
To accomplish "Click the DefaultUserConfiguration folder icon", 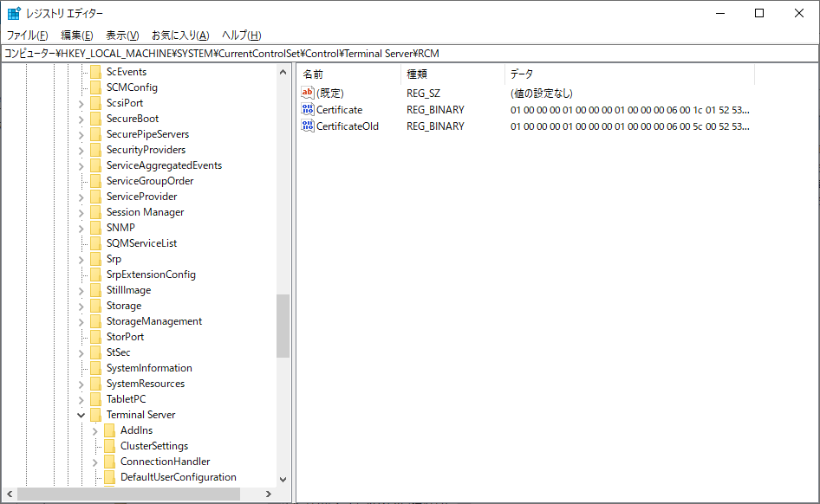I will pos(109,477).
